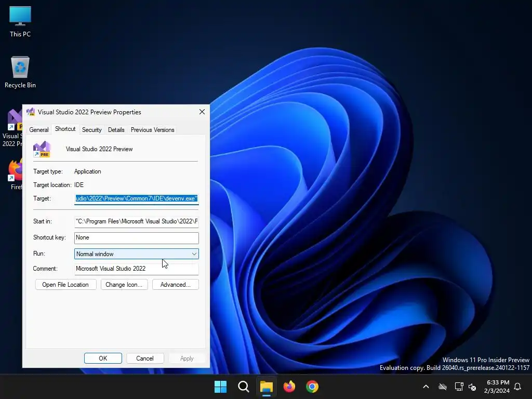Viewport: 532px width, 399px height.
Task: Select the Firefox desktop shortcut icon
Action: (x=15, y=175)
